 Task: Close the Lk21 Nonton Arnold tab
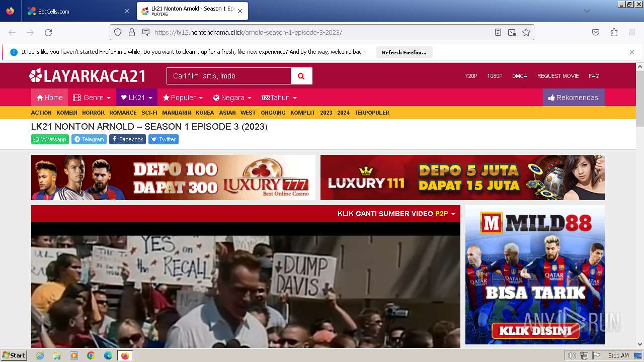coord(240,11)
